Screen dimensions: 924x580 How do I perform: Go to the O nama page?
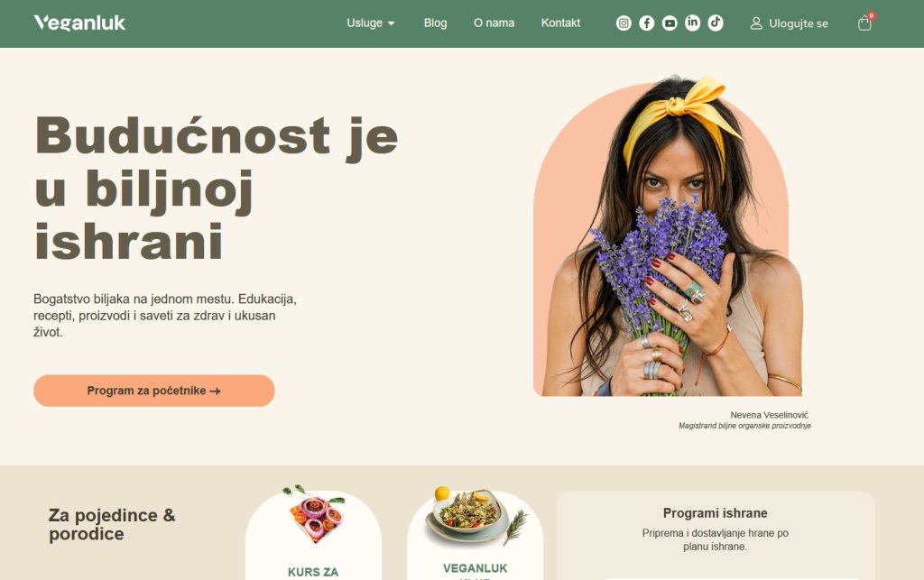pyautogui.click(x=494, y=23)
